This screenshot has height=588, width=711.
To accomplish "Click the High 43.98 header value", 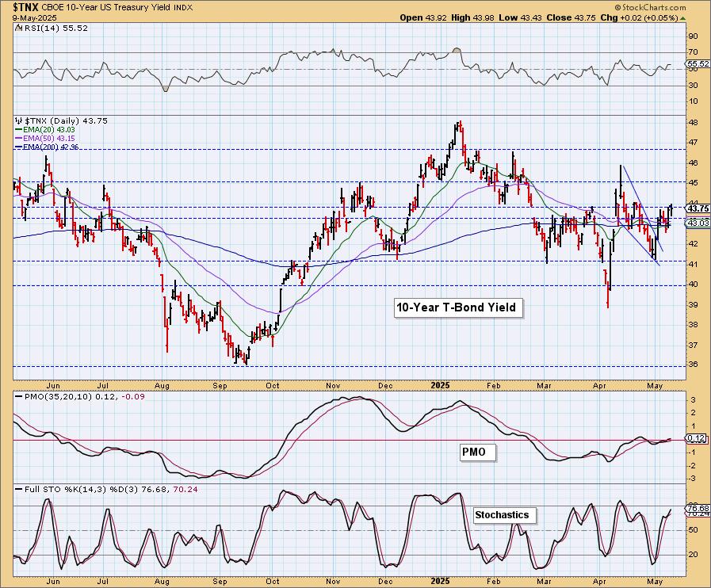I will (x=472, y=17).
